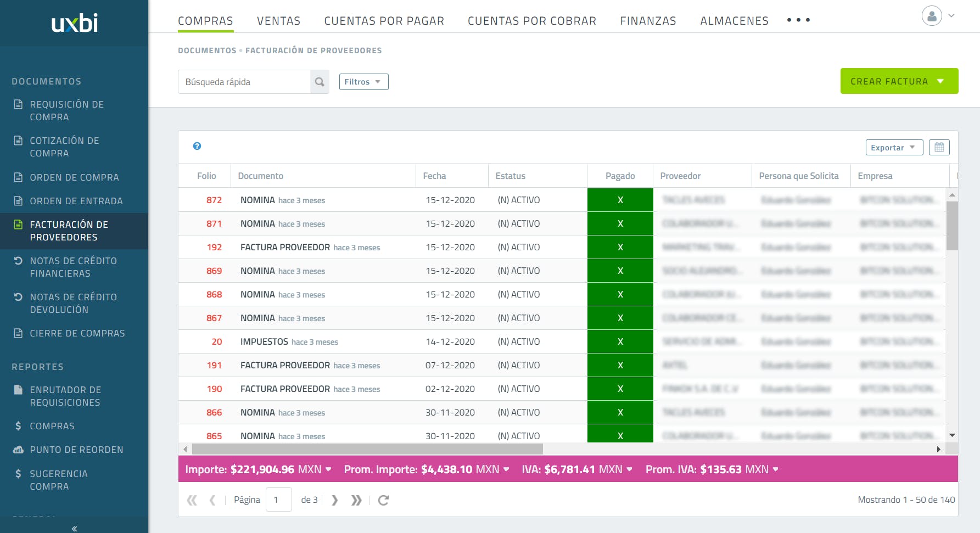Click the Cotización de Compra document icon
This screenshot has width=980, height=533.
click(18, 141)
